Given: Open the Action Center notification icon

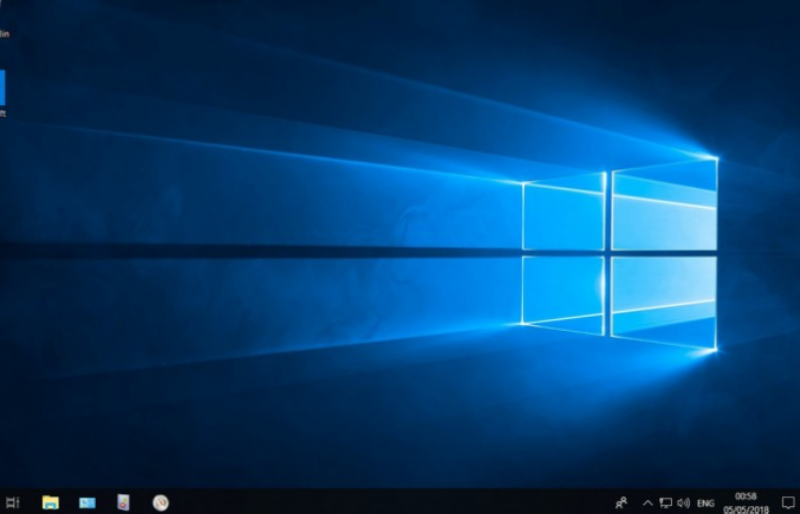Looking at the screenshot, I should pos(787,502).
